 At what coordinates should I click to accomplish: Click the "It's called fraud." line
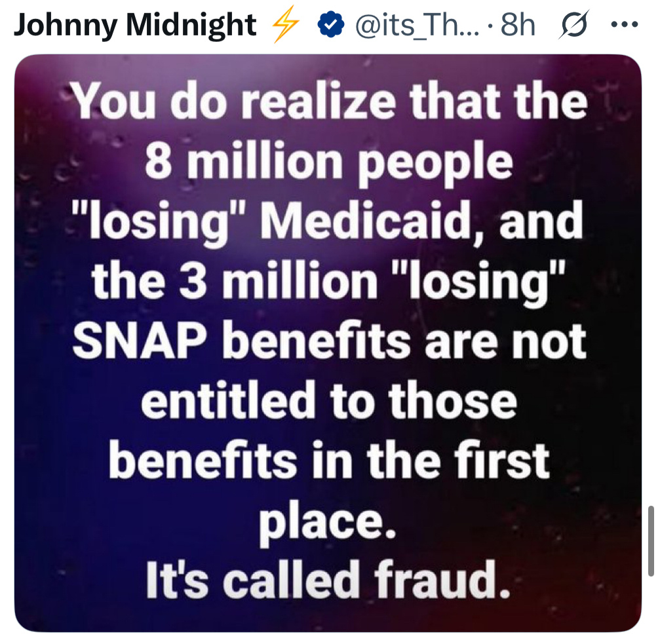point(328,580)
